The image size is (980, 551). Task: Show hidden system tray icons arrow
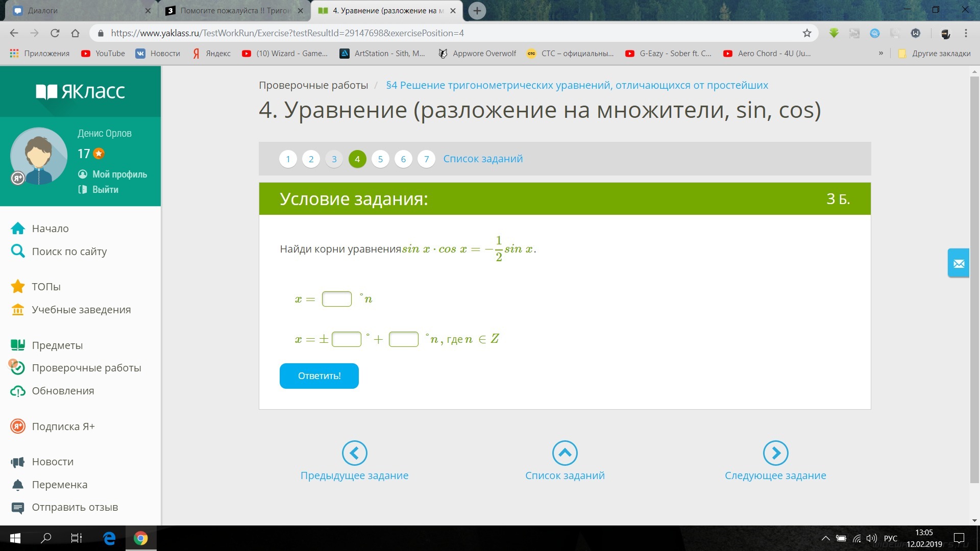tap(825, 538)
